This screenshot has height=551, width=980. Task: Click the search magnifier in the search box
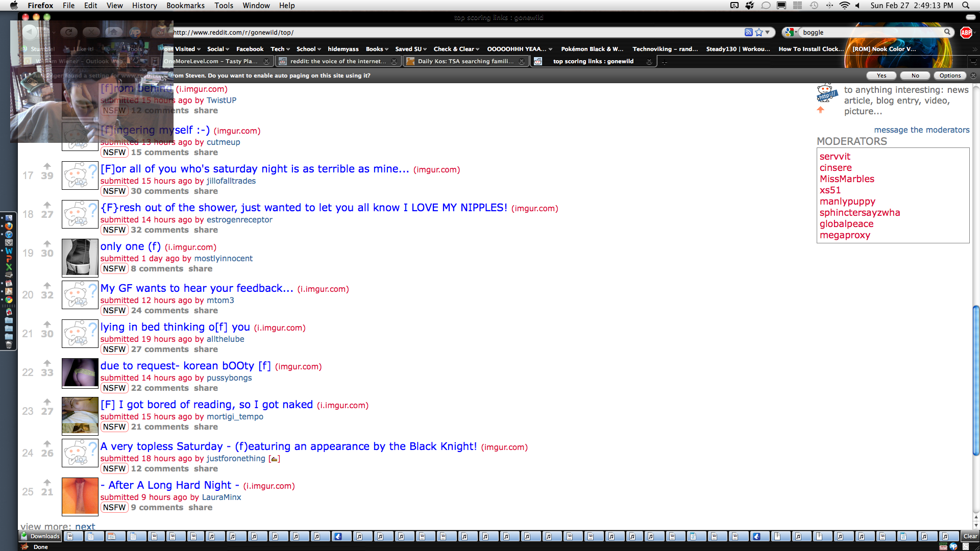(x=947, y=32)
